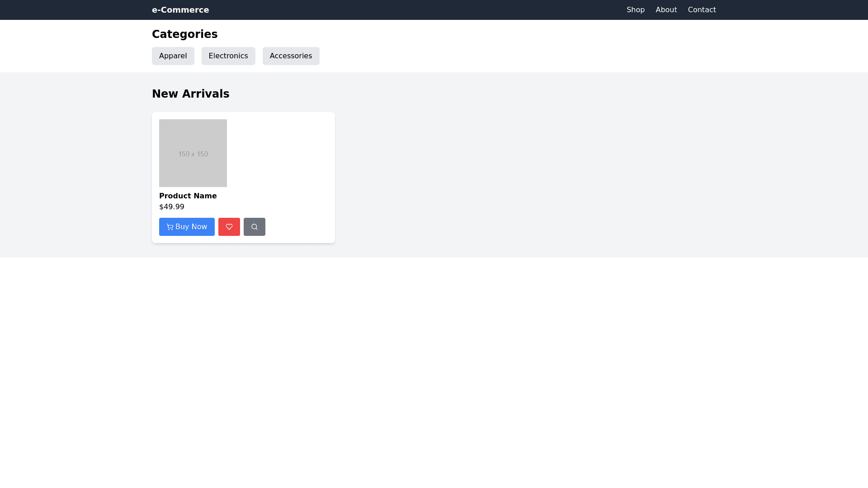Click the $49.99 price label
This screenshot has height=488, width=868.
coord(172,207)
